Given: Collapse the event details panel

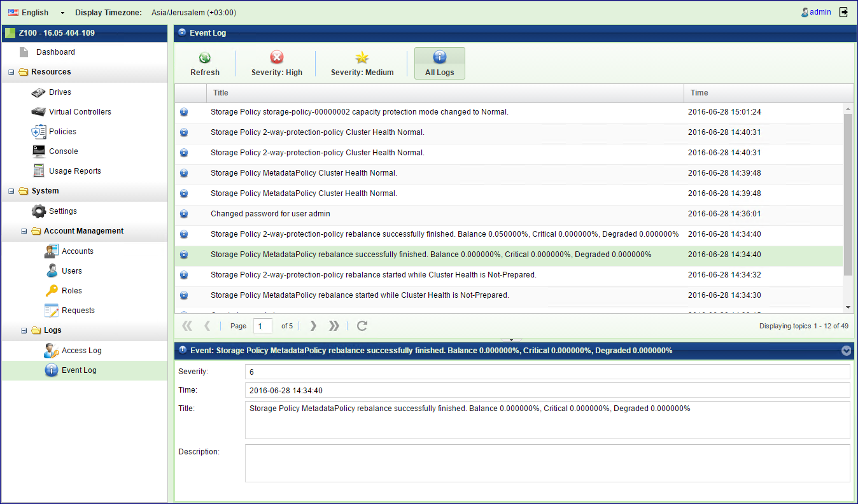Looking at the screenshot, I should point(846,351).
